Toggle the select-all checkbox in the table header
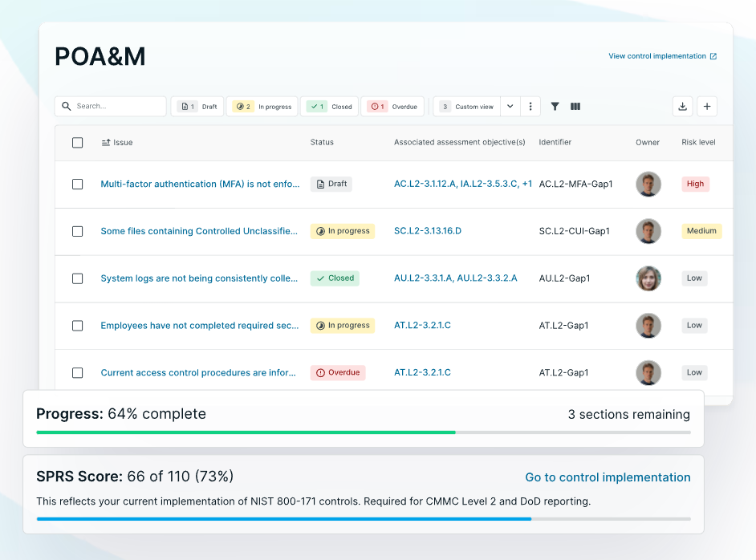Screen dimensions: 756x560 tap(77, 142)
